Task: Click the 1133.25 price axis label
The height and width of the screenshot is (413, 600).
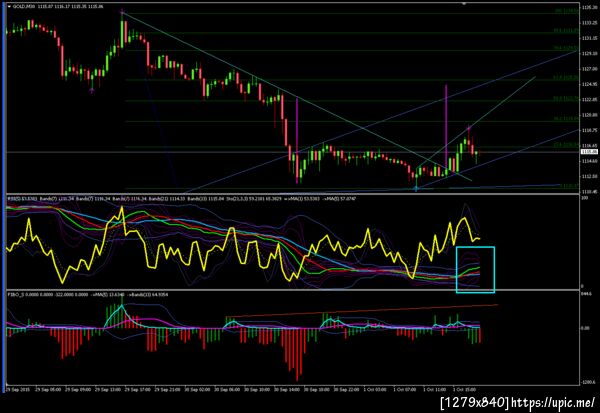Action: 589,23
